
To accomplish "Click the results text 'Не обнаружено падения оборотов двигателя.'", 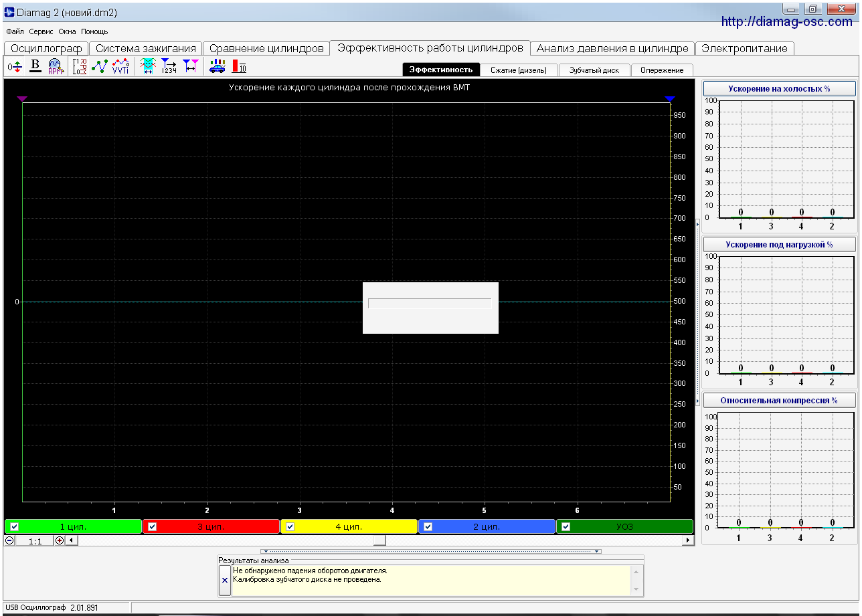I will click(x=311, y=571).
